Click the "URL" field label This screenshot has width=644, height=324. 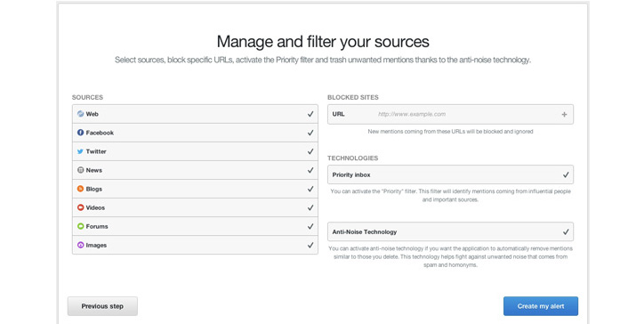(x=338, y=114)
